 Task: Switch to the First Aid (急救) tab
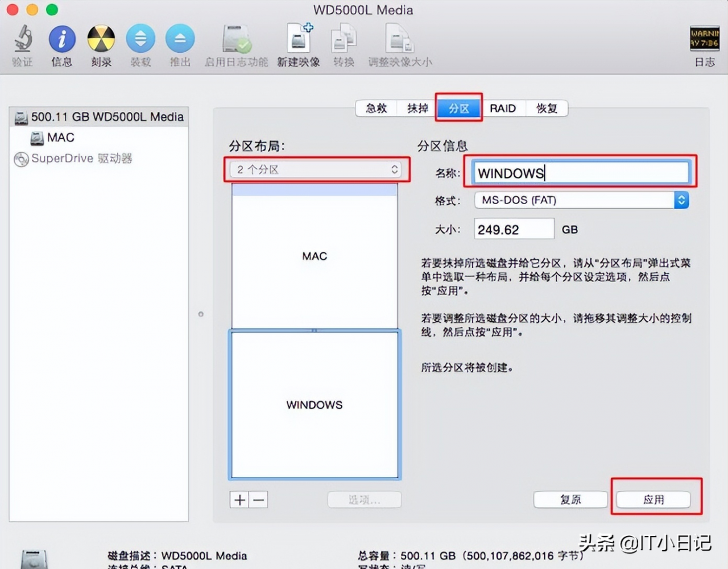tap(376, 108)
